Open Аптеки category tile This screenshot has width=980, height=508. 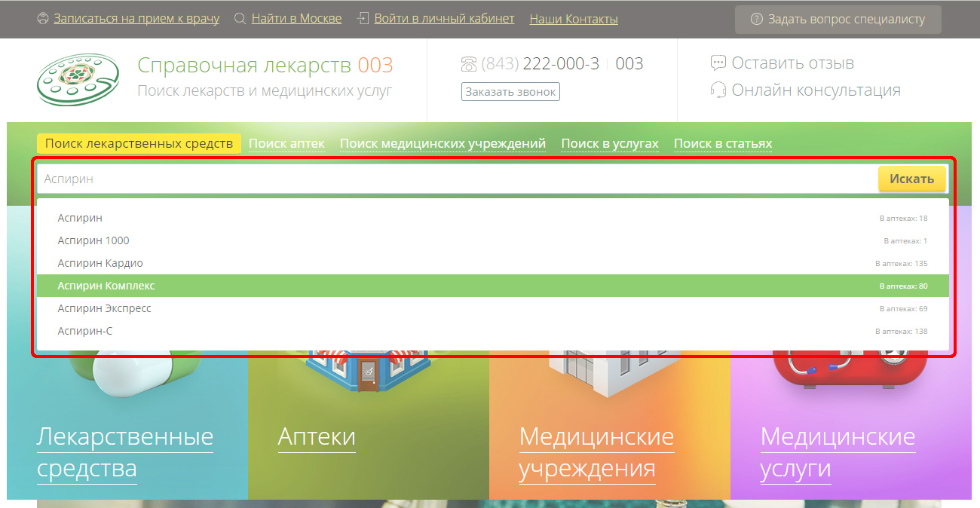(x=317, y=436)
